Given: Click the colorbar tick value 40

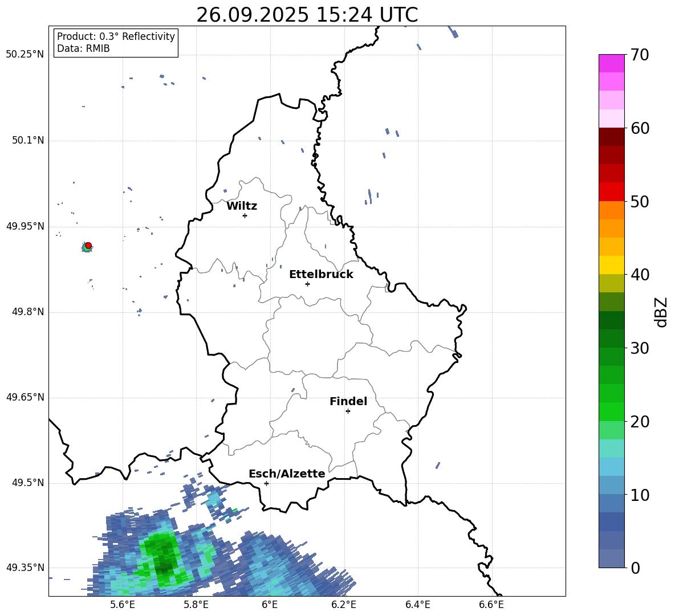Looking at the screenshot, I should (x=640, y=275).
